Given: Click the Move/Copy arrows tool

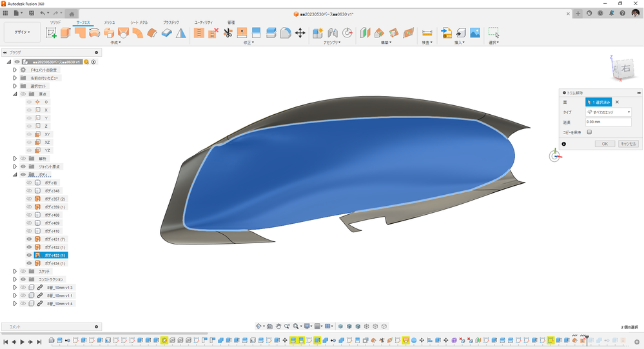Looking at the screenshot, I should click(300, 33).
